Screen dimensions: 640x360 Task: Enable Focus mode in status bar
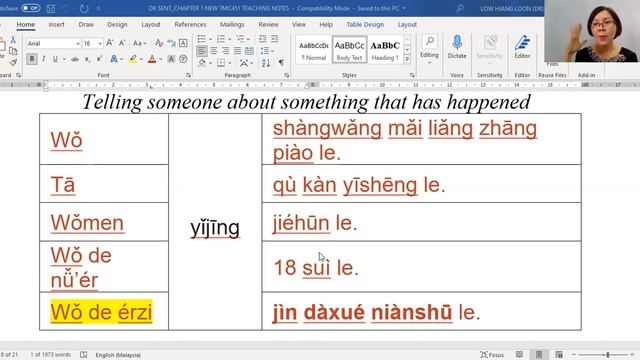click(492, 355)
